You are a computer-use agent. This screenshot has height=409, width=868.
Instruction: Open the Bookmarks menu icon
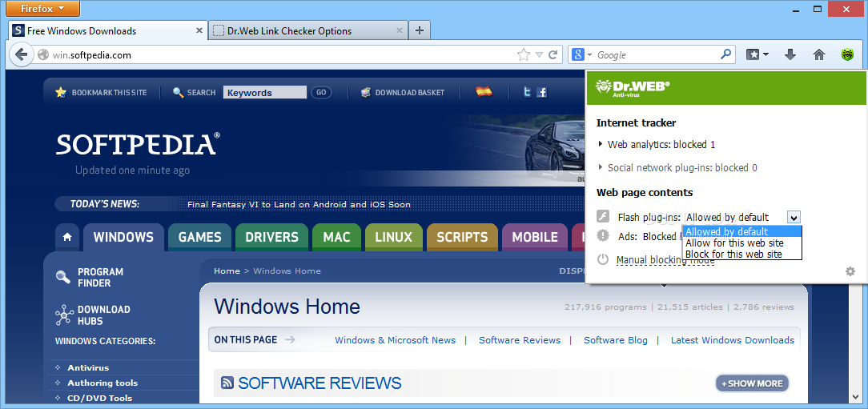point(753,54)
